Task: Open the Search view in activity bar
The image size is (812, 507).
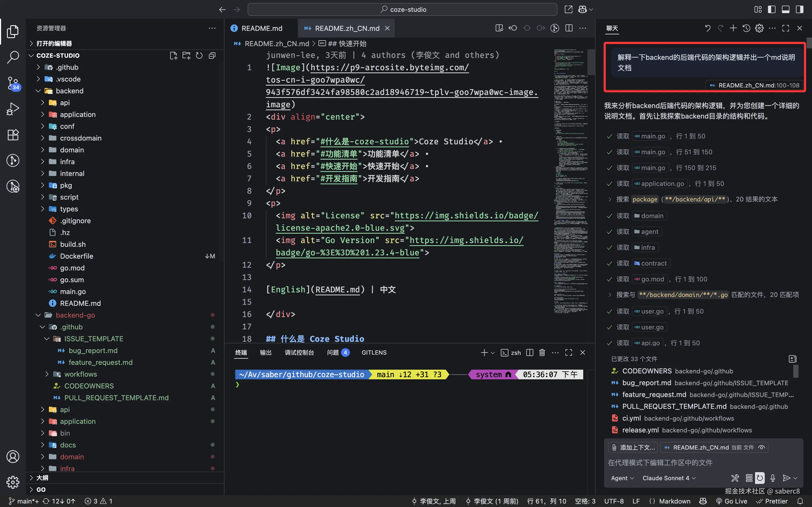Action: pos(13,57)
